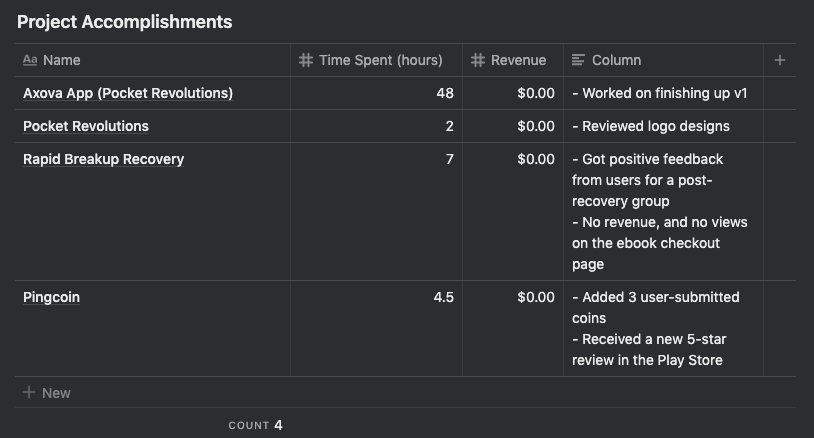Open the Revenue column header menu
This screenshot has height=438, width=814.
(518, 60)
